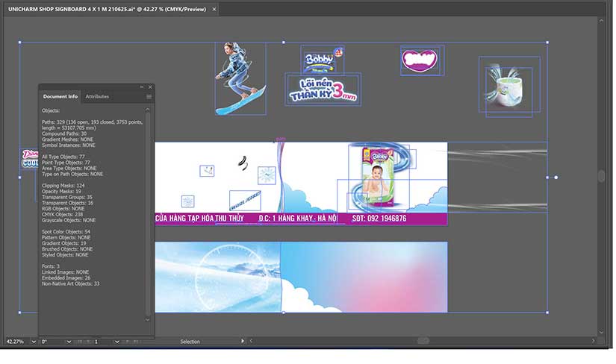Click the 'Transparent Objects: 16' line
Viewport: 616px width, 364px height.
click(67, 203)
